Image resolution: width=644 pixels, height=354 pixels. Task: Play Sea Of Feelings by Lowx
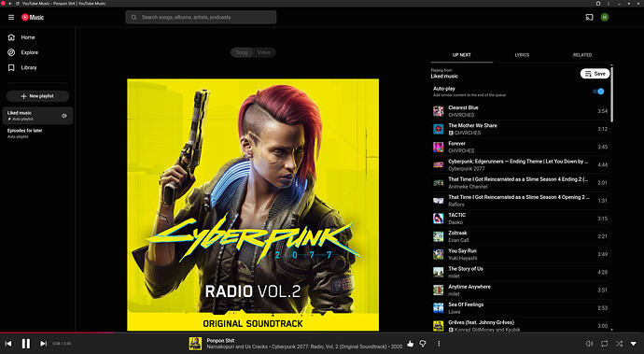click(521, 308)
